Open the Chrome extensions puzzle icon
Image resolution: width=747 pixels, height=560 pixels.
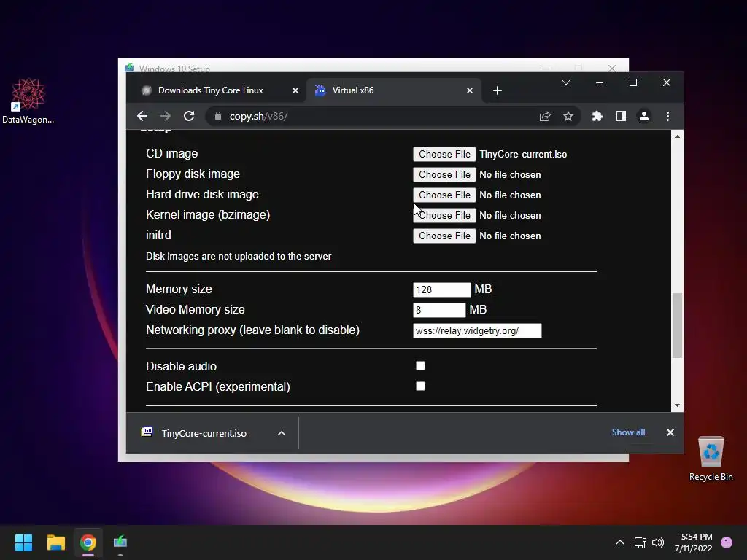(x=597, y=116)
